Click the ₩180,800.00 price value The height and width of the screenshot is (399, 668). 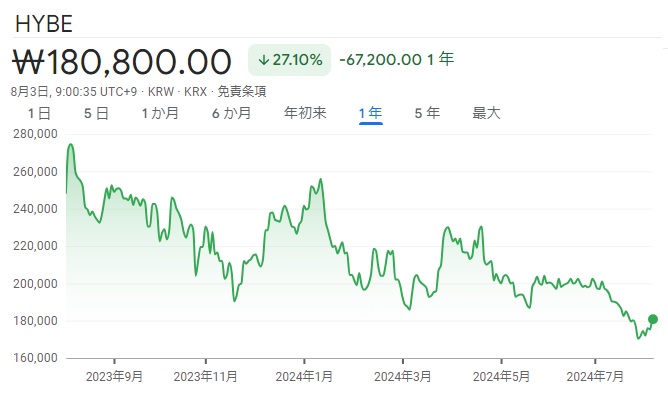122,62
